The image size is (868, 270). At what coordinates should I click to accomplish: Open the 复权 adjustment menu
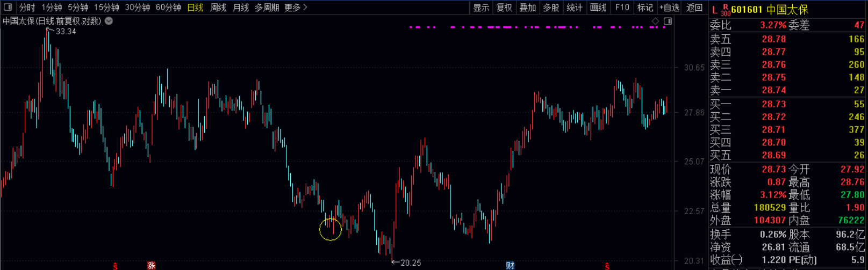pos(504,8)
